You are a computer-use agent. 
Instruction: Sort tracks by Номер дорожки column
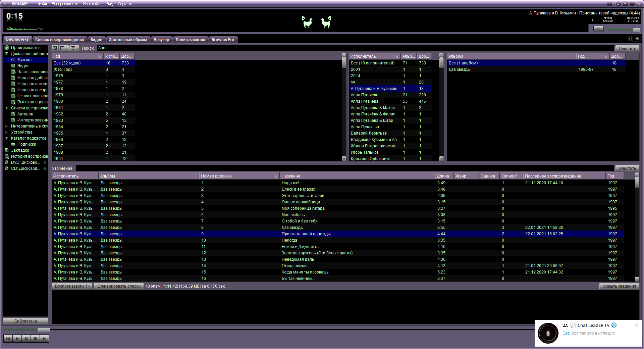(239, 176)
